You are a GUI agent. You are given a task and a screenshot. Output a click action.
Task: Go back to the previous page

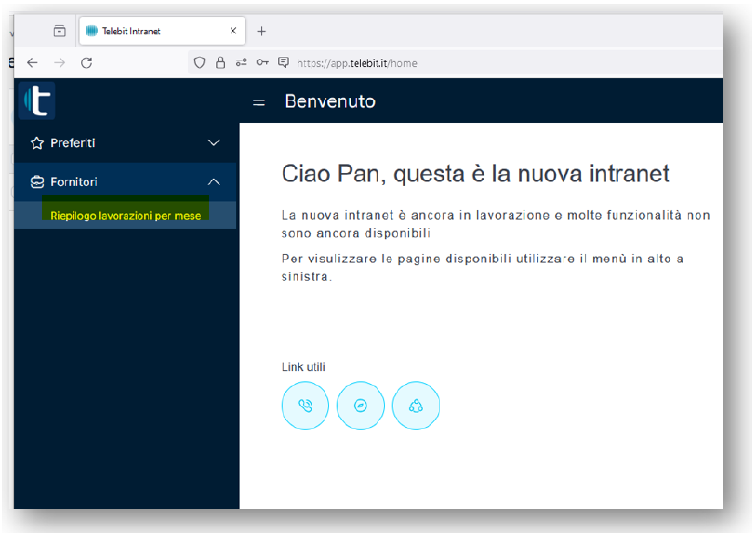[x=32, y=63]
